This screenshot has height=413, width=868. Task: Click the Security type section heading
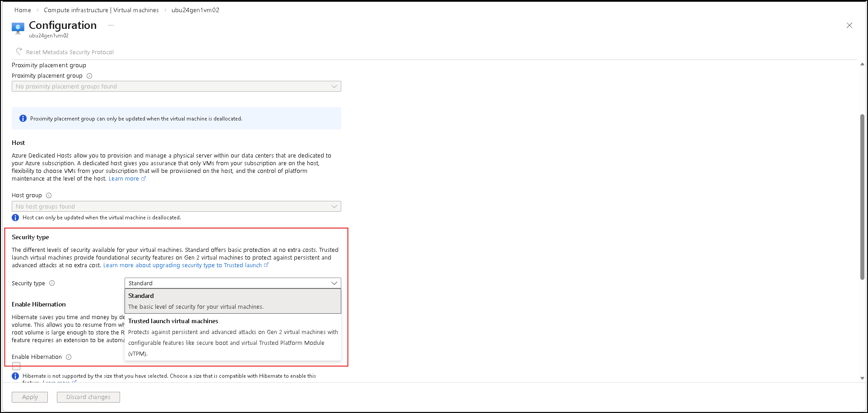[30, 237]
